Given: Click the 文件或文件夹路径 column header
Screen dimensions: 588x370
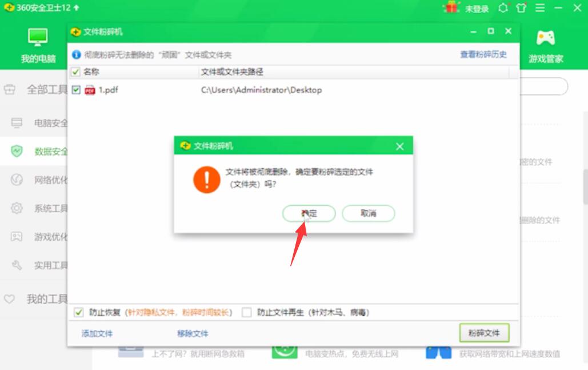Looking at the screenshot, I should [x=232, y=71].
